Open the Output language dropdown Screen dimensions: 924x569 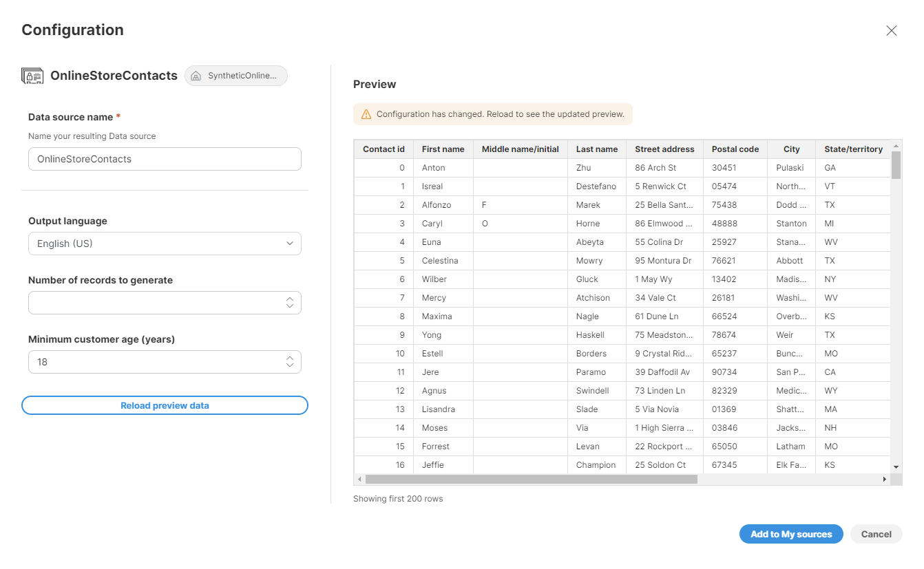click(165, 244)
